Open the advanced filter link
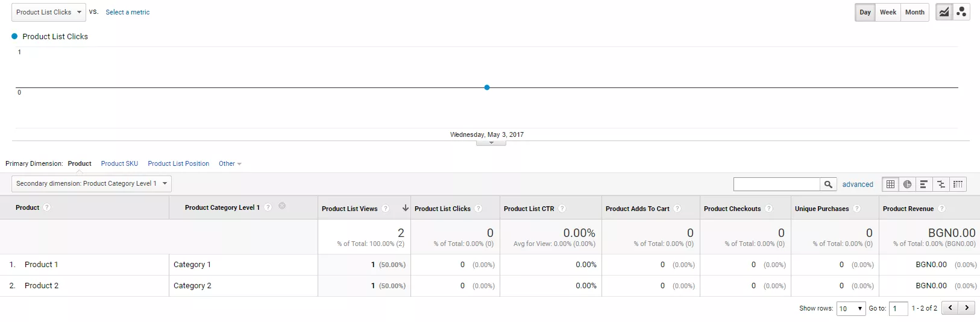 pos(858,185)
